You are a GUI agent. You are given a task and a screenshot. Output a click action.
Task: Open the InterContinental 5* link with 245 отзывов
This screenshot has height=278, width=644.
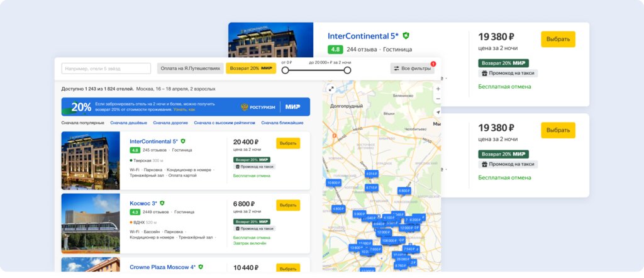pos(153,142)
